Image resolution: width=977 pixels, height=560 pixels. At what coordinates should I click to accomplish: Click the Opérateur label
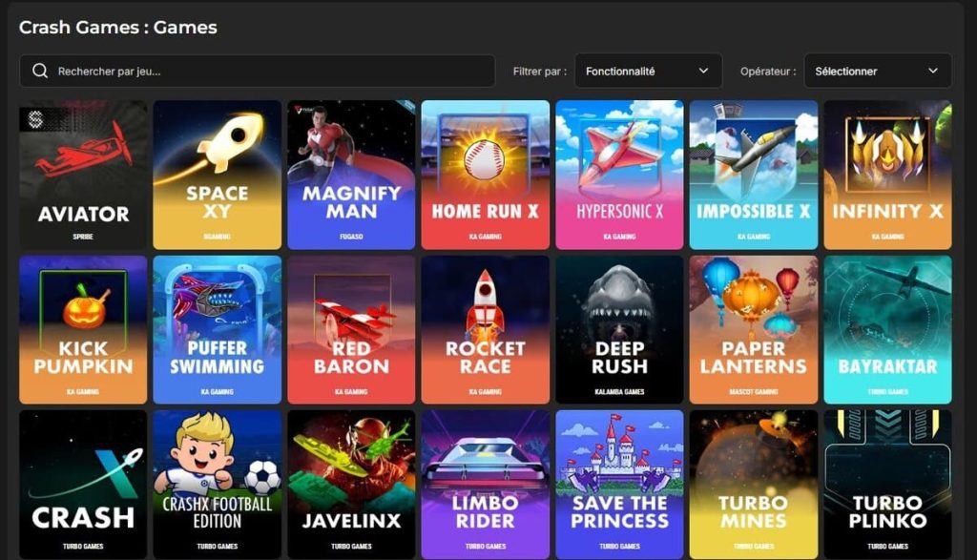768,71
